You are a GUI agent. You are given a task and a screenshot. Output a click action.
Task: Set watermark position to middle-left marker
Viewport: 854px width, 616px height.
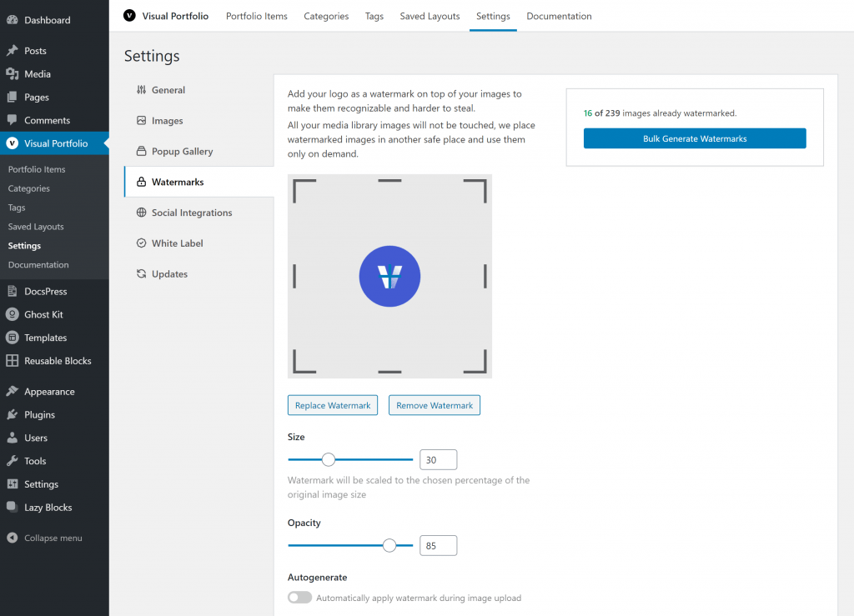(x=294, y=276)
